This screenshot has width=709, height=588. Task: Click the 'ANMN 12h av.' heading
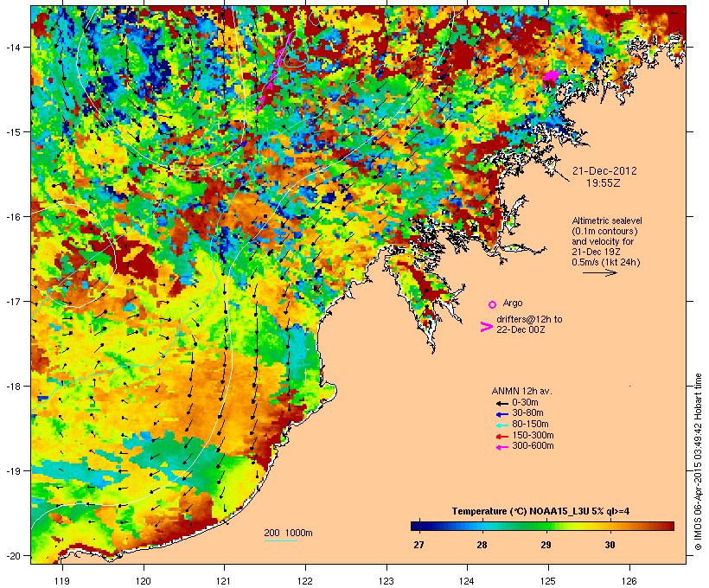click(521, 391)
